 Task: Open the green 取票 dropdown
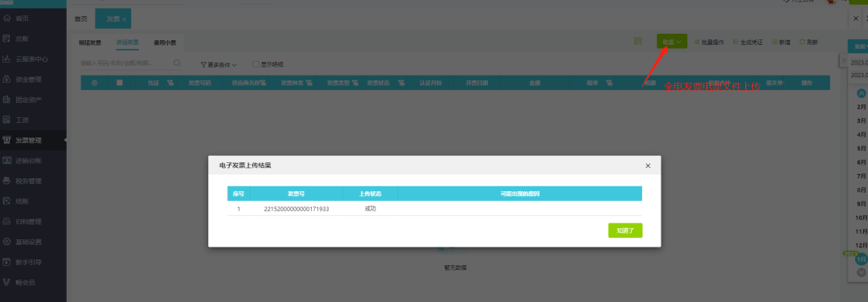click(x=672, y=42)
